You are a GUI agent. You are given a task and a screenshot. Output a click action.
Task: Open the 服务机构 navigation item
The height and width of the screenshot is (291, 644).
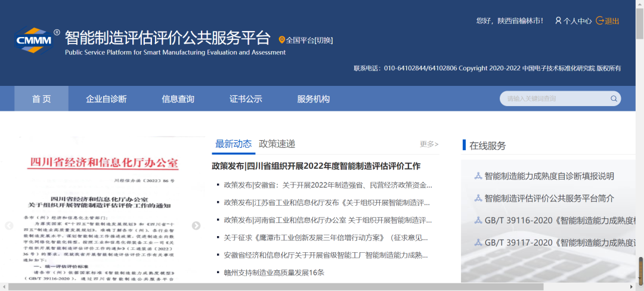(314, 99)
